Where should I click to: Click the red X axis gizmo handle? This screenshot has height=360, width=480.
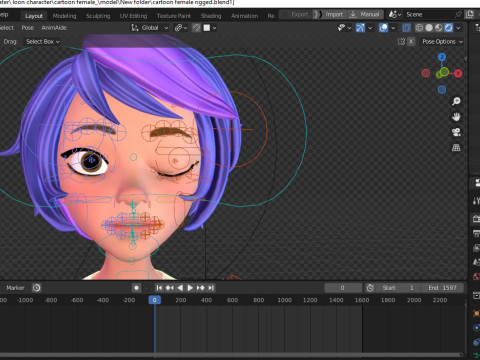coord(458,73)
